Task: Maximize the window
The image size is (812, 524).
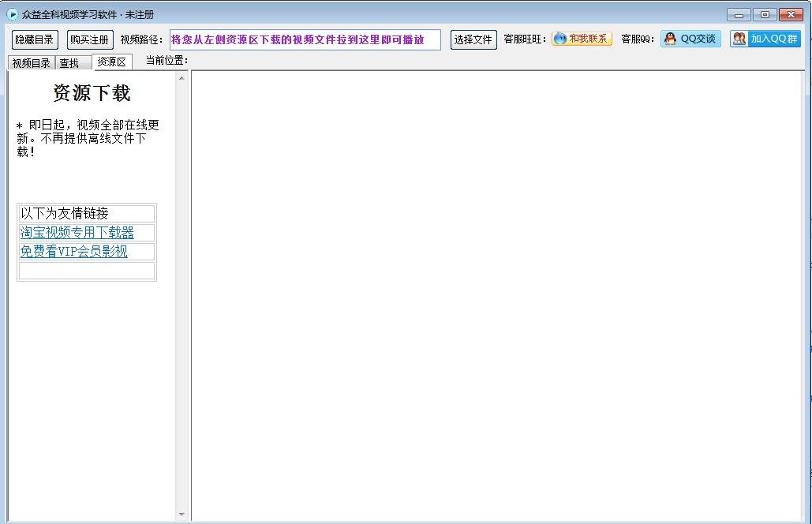Action: pyautogui.click(x=765, y=15)
